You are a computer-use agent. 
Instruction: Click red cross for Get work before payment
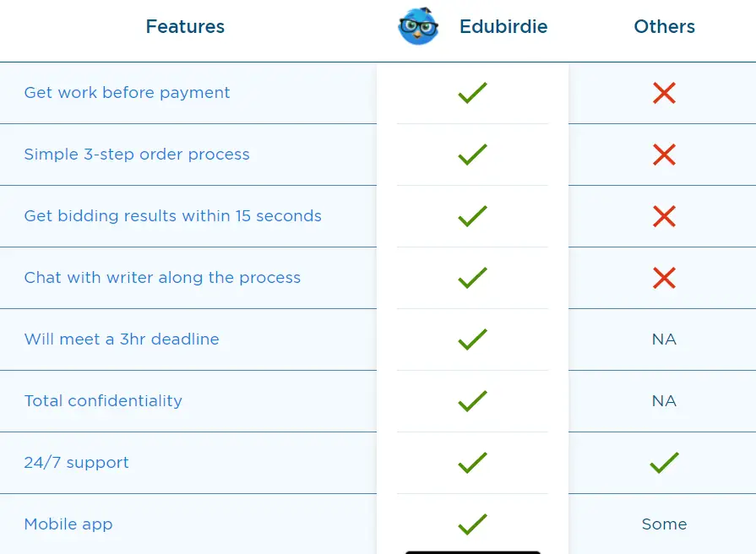[x=665, y=93]
